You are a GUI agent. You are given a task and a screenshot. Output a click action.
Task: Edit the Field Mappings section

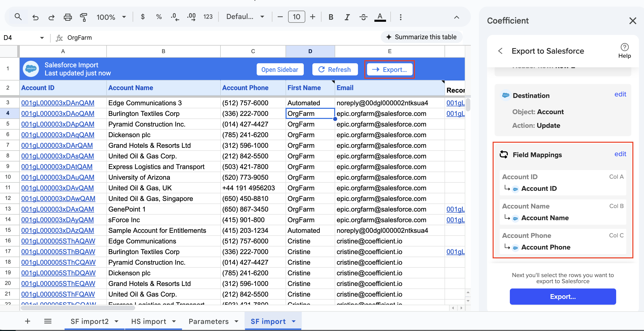tap(620, 154)
